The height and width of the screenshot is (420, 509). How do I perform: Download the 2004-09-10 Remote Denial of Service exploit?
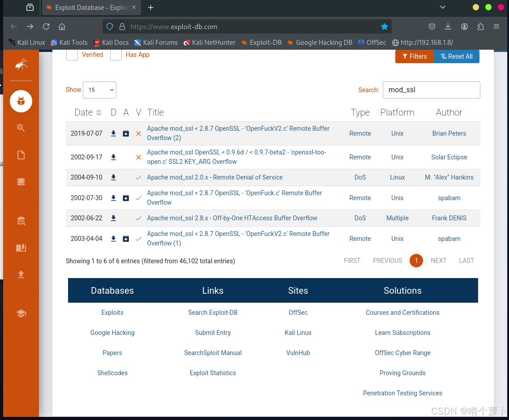(x=113, y=177)
